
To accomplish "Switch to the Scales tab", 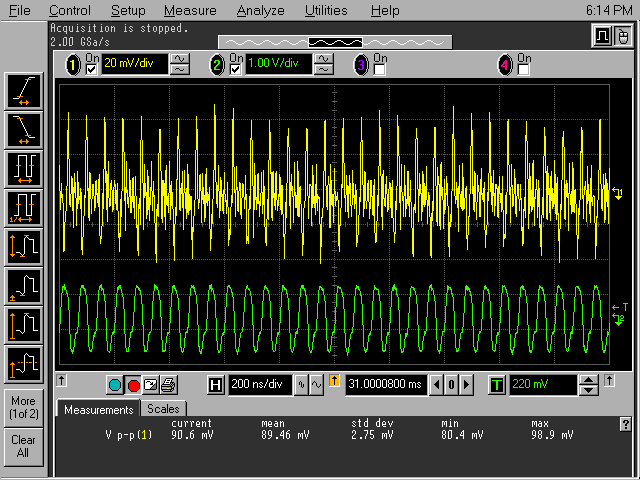I will [x=163, y=409].
